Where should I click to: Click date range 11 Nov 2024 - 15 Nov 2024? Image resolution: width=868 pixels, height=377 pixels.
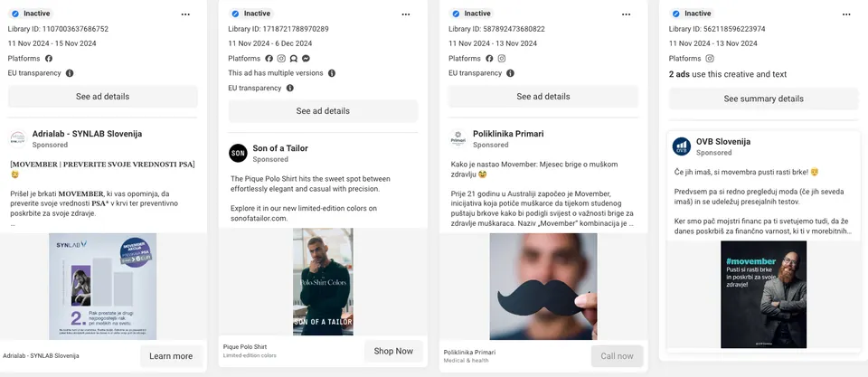pos(52,43)
